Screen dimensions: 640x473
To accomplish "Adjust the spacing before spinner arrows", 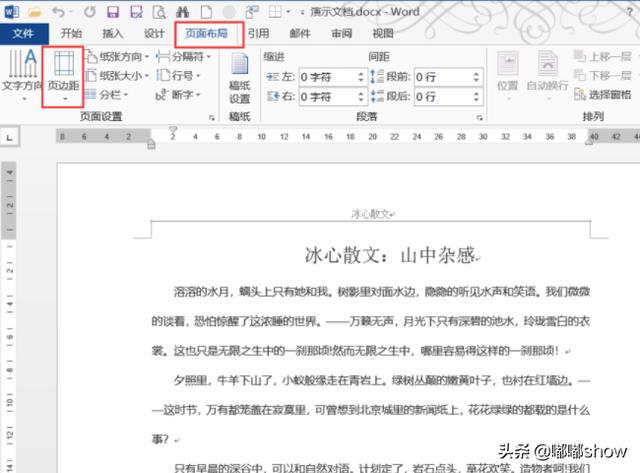I will (x=476, y=77).
